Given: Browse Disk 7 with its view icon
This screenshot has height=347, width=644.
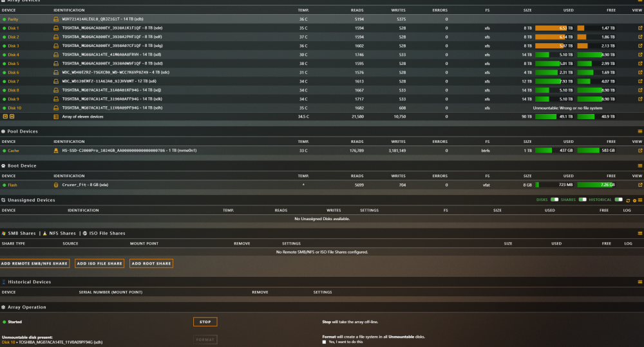Looking at the screenshot, I should point(640,81).
